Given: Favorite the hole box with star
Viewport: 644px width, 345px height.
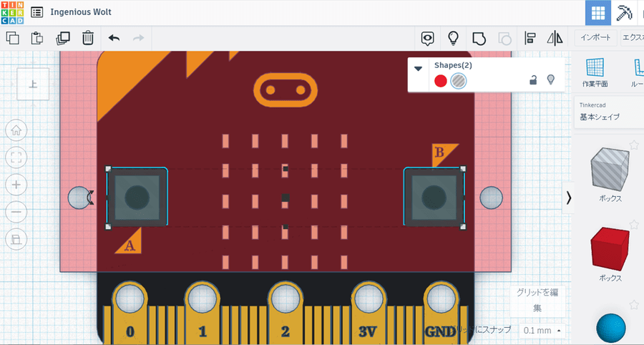Looking at the screenshot, I should tap(634, 145).
